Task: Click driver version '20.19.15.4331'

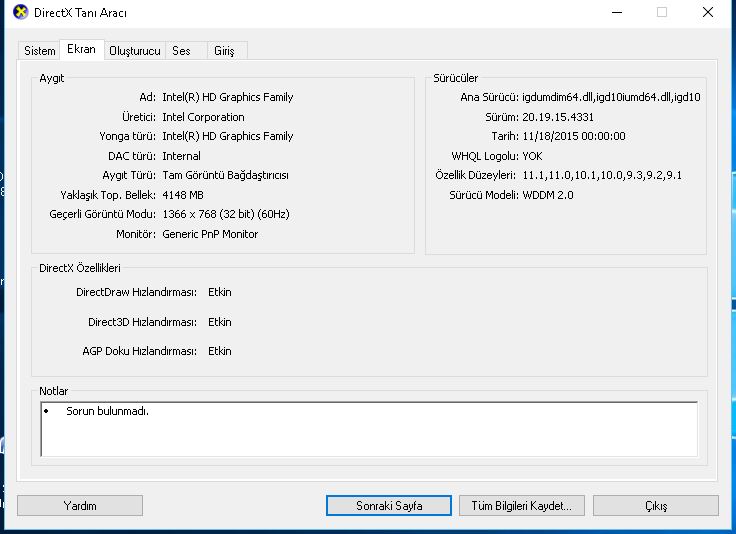Action: [x=558, y=117]
